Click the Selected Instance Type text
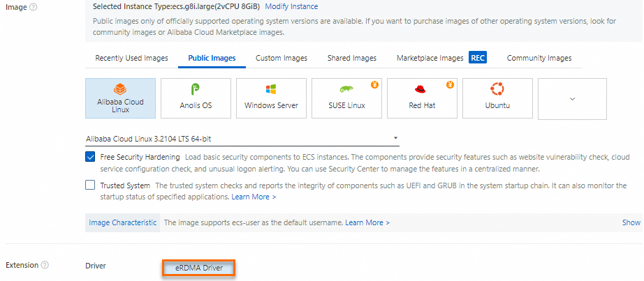The height and width of the screenshot is (281, 644). [x=177, y=6]
